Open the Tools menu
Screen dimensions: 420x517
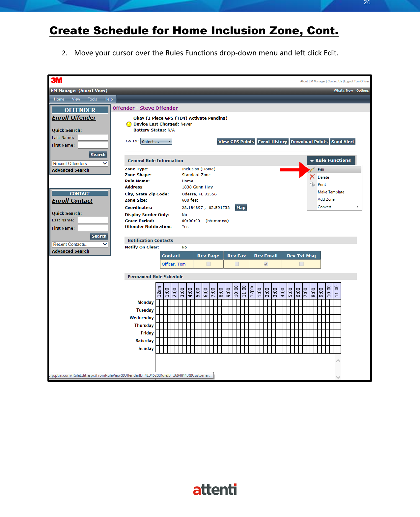click(x=92, y=99)
